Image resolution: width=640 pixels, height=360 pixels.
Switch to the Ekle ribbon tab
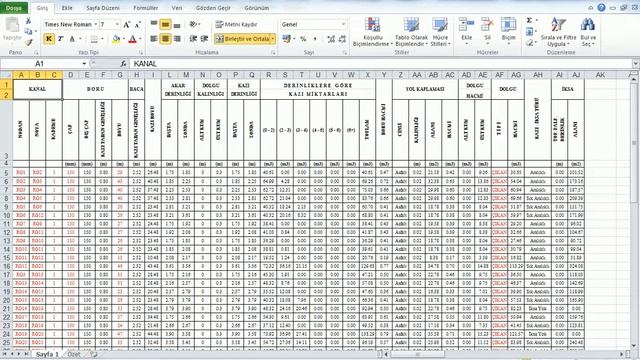click(x=67, y=8)
